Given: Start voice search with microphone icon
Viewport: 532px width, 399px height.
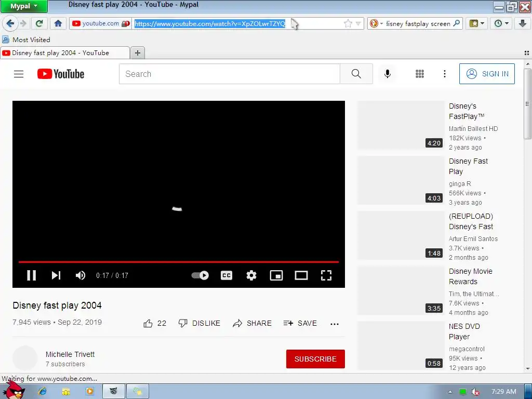Looking at the screenshot, I should coord(387,74).
